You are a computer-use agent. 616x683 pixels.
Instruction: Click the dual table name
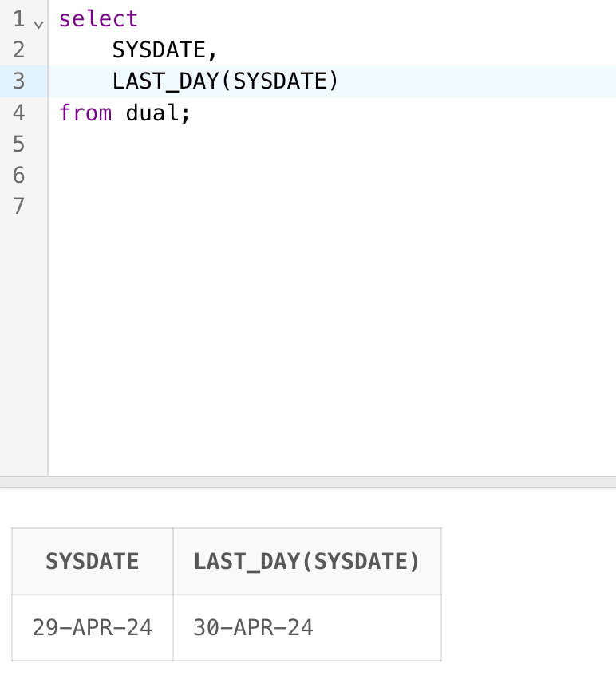[x=152, y=113]
